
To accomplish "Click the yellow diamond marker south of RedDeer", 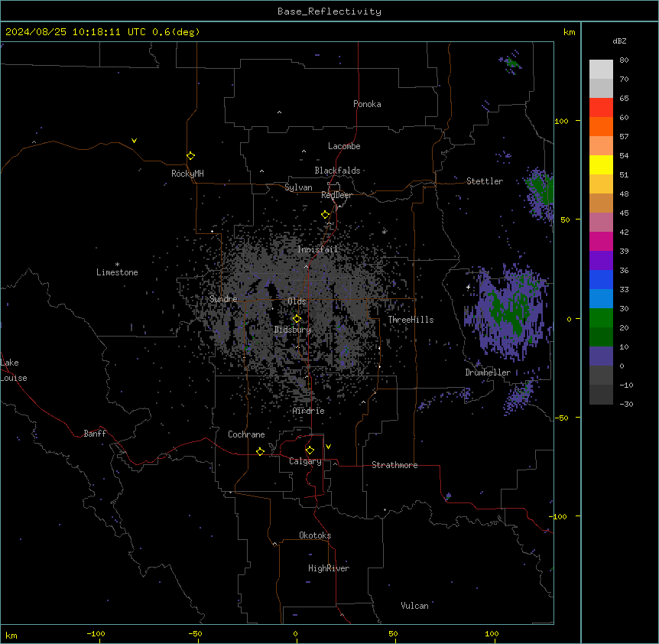I will (x=325, y=215).
